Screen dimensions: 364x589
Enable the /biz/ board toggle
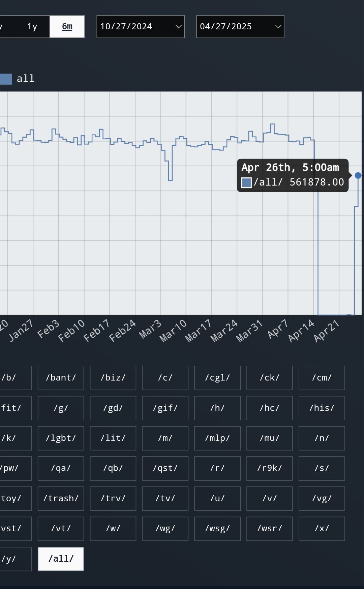tap(113, 378)
